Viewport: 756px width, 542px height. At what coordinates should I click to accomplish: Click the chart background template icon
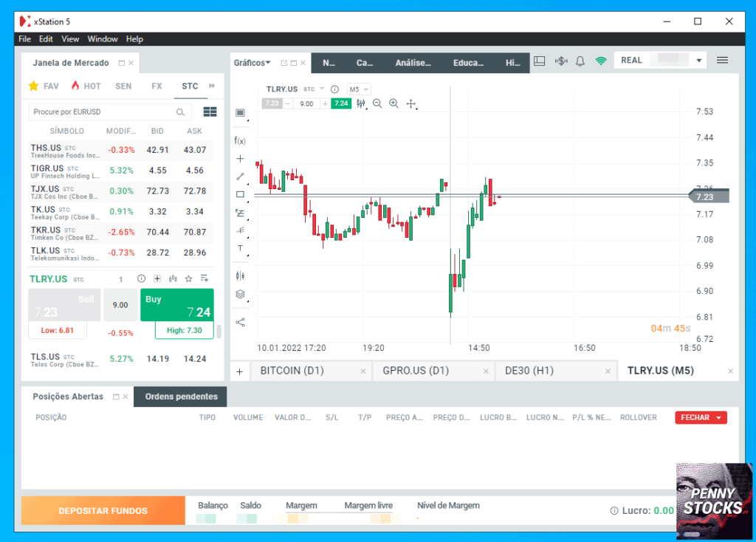[x=240, y=113]
